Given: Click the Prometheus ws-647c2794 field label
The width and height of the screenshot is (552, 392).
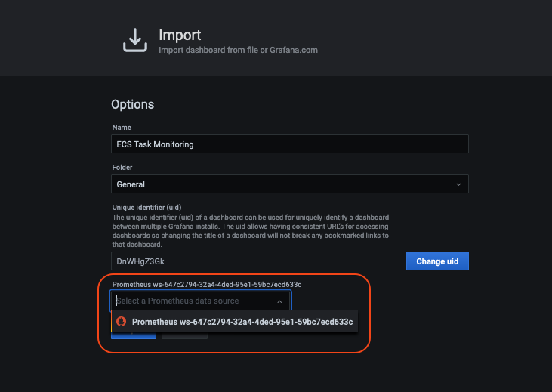Looking at the screenshot, I should tap(207, 284).
